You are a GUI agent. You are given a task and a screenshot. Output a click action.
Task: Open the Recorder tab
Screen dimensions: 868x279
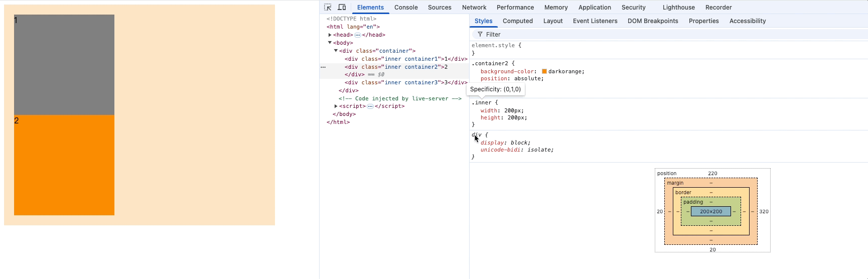pyautogui.click(x=718, y=8)
